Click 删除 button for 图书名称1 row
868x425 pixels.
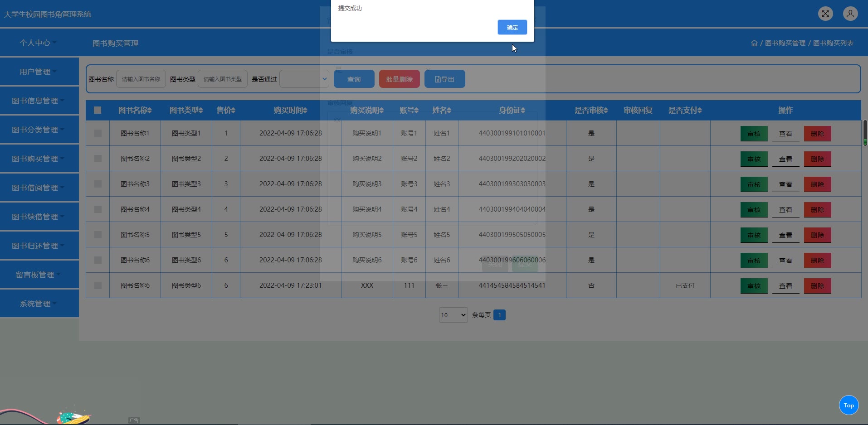coord(818,134)
